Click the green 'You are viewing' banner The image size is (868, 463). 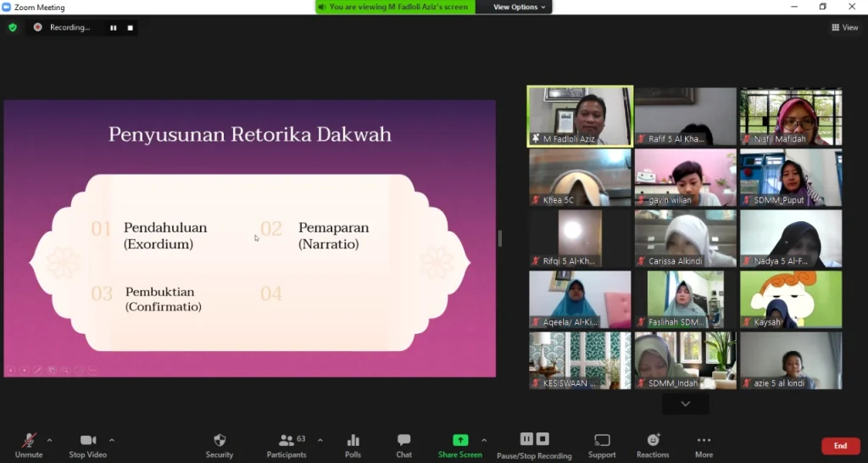396,7
